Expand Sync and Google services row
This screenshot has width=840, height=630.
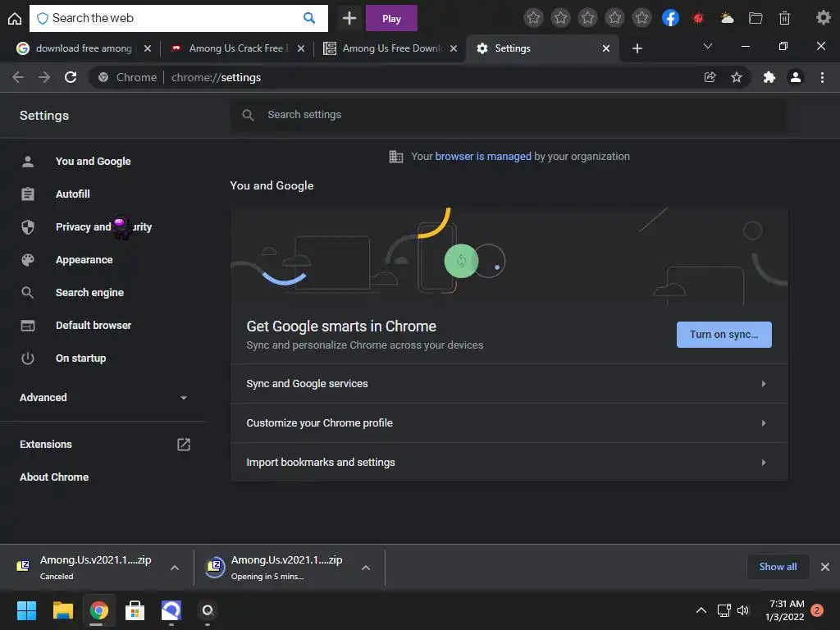tap(509, 384)
